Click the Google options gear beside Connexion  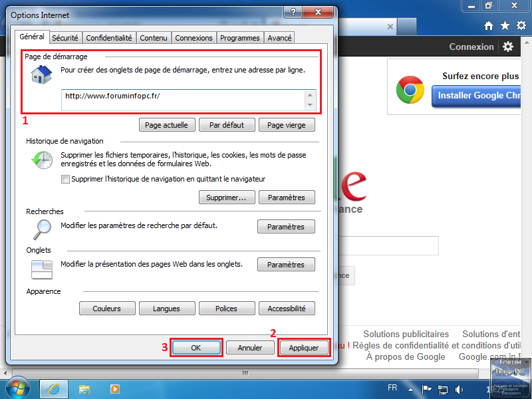click(x=508, y=47)
